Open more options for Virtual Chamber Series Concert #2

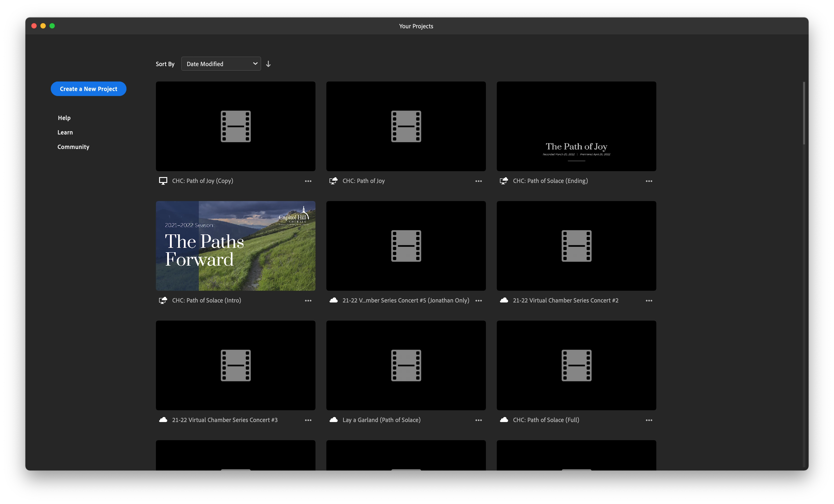[649, 300]
